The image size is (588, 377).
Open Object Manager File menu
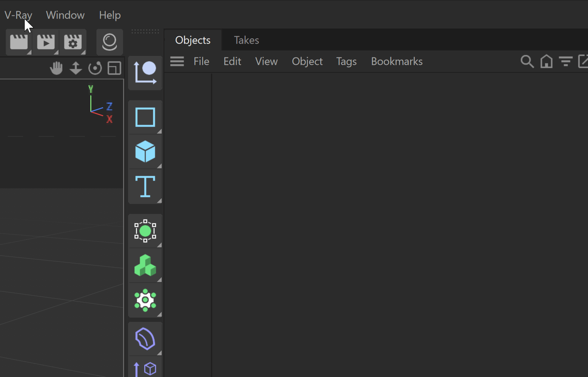[201, 61]
